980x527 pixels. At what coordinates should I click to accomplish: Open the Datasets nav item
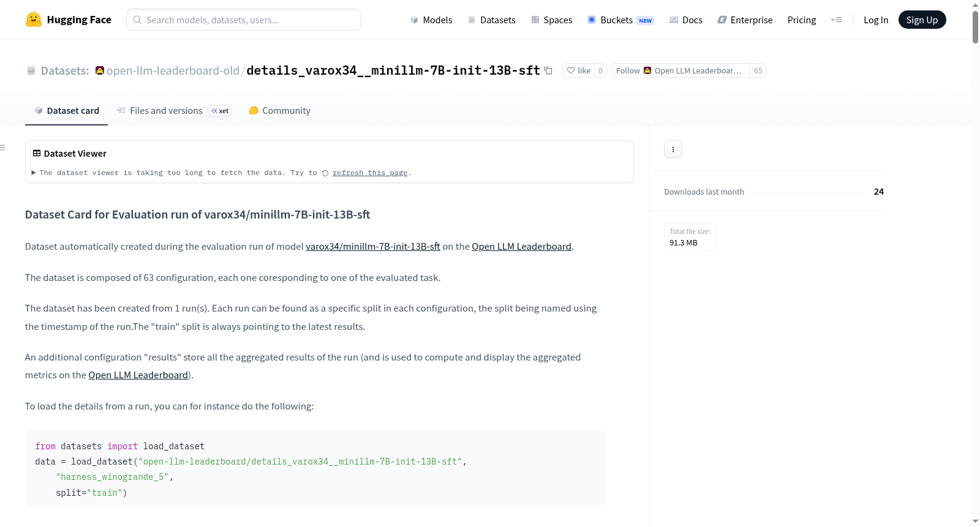(492, 20)
